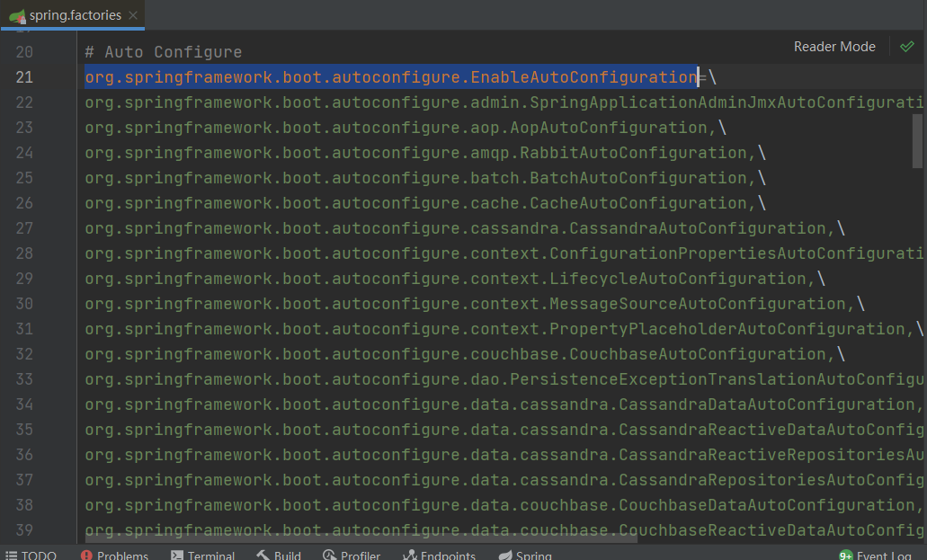Click the AopAutoConfiguration line

tap(406, 128)
